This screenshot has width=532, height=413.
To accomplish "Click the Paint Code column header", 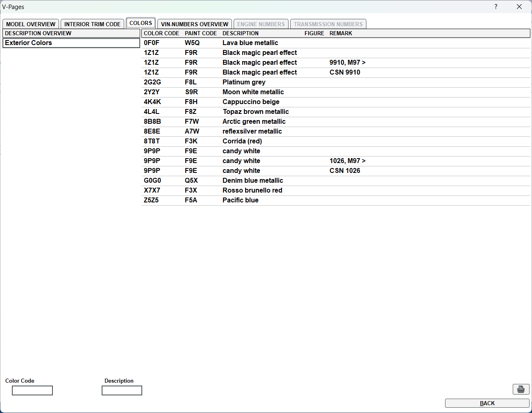I will click(200, 34).
